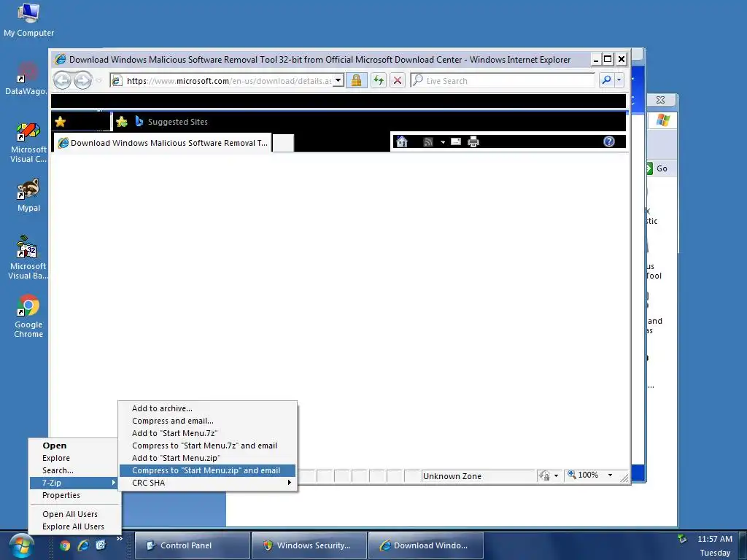This screenshot has width=747, height=560.
Task: Open the Favorites star icon
Action: click(x=61, y=122)
